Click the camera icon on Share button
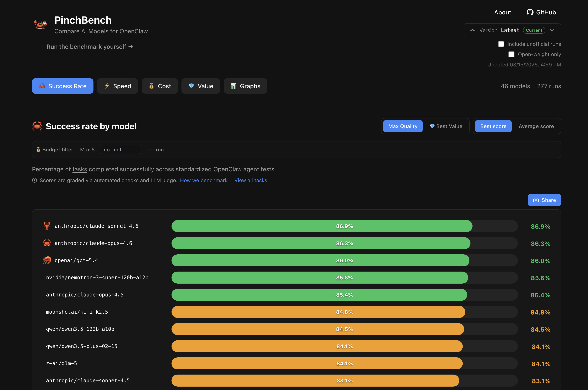This screenshot has height=390, width=588. (536, 200)
